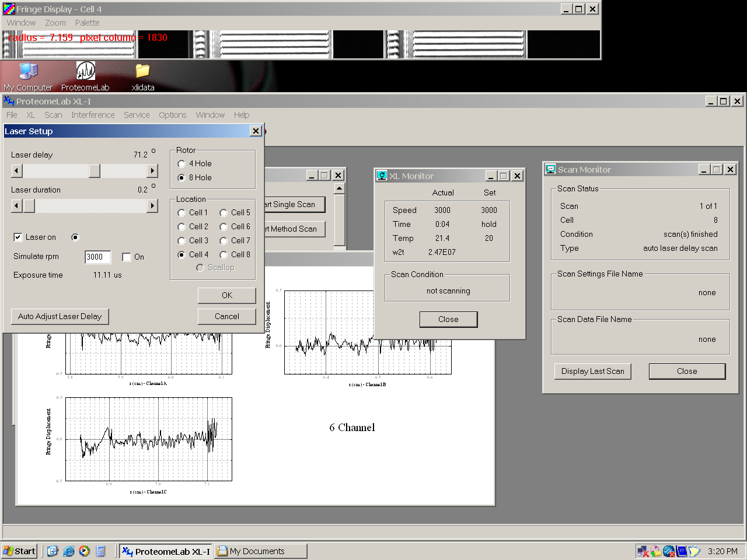Open the My Computer desktop icon
Screen dimensions: 747x560
tap(28, 72)
